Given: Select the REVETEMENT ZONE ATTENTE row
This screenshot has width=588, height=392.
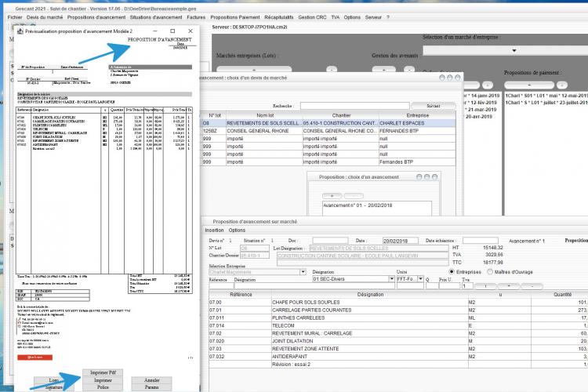Looking at the screenshot, I should 398,349.
